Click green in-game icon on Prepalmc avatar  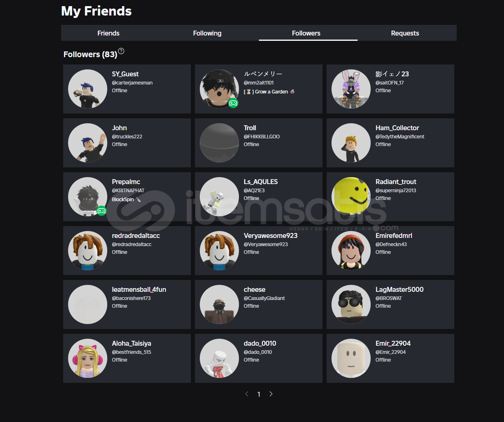(102, 211)
